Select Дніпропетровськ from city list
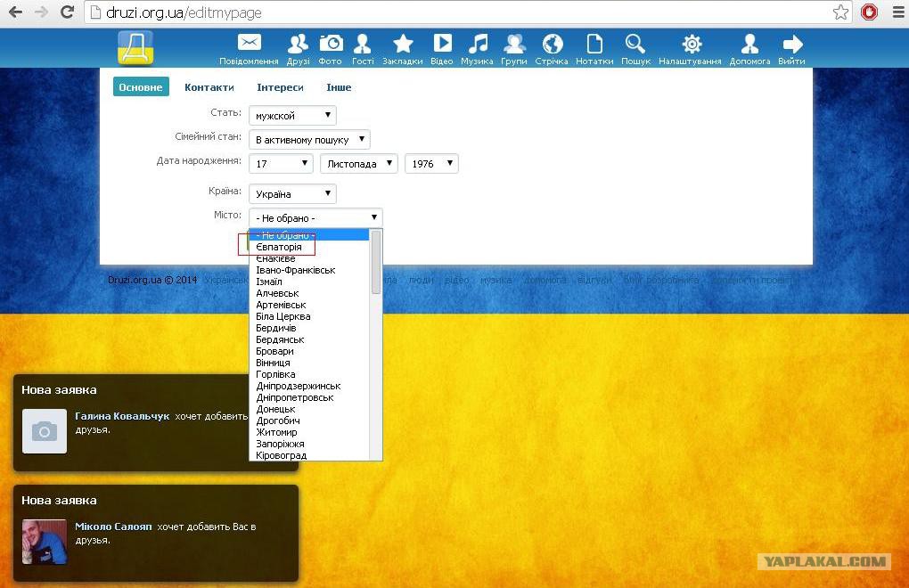The width and height of the screenshot is (909, 588). pos(309,397)
